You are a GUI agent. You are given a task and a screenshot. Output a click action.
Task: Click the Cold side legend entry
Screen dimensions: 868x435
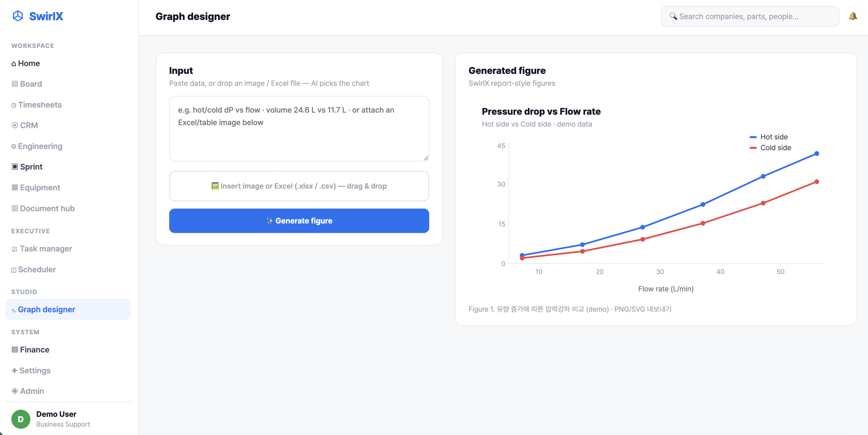pyautogui.click(x=770, y=147)
